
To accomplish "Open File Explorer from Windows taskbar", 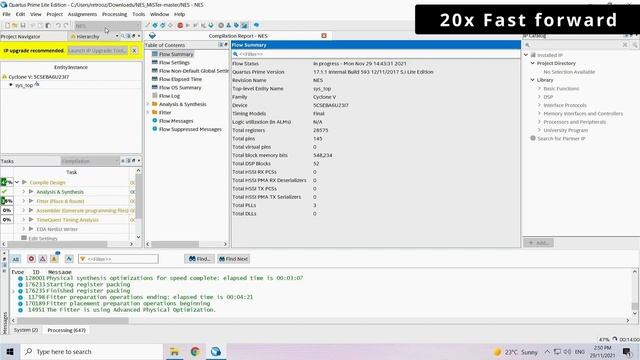I will coord(174,351).
